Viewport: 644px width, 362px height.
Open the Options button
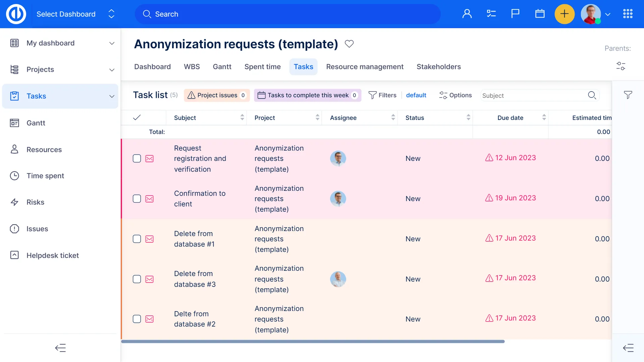[x=455, y=95]
